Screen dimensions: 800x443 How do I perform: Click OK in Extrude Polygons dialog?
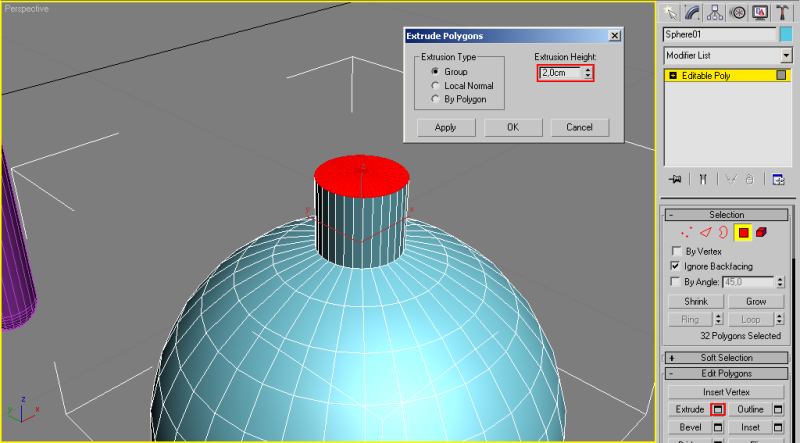pos(513,128)
